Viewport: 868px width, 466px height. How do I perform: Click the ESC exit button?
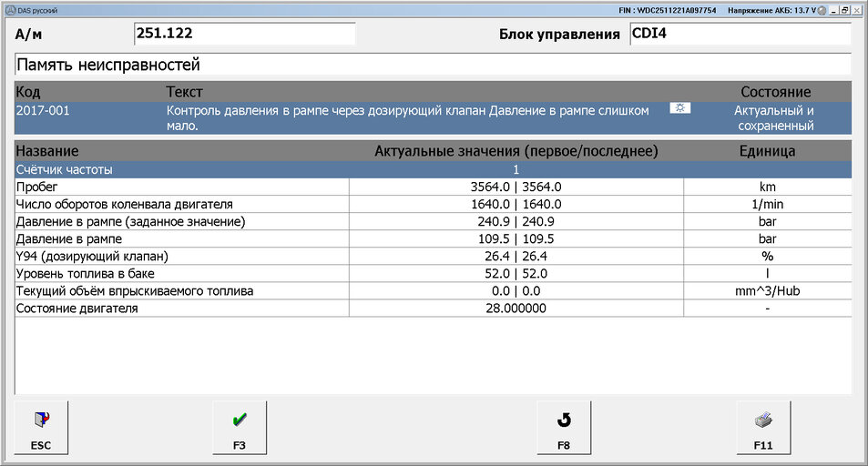click(x=41, y=428)
